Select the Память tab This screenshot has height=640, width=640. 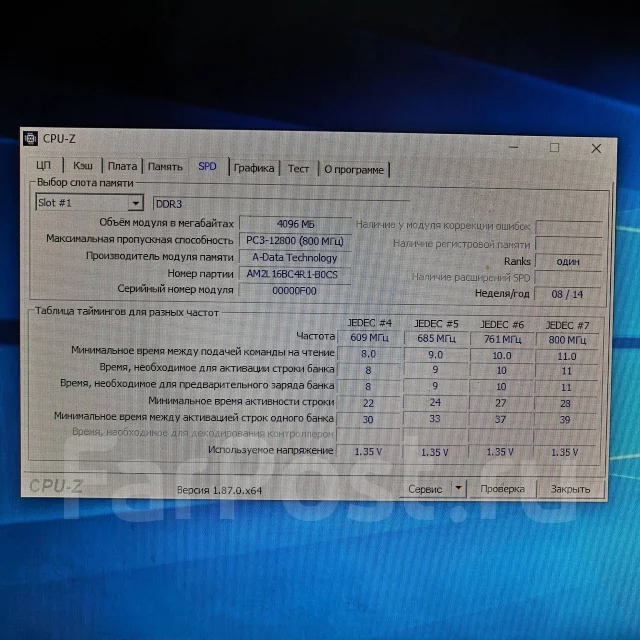165,167
